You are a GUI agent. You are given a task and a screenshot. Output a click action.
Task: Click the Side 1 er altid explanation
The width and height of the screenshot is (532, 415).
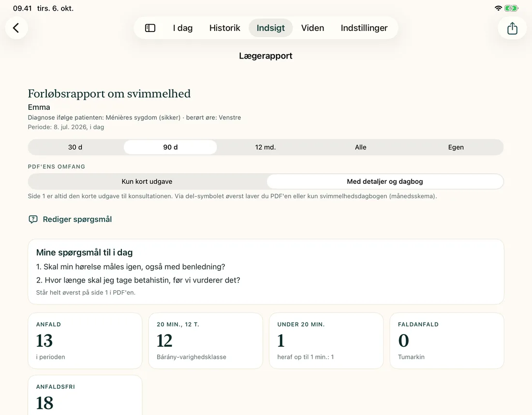tap(233, 196)
